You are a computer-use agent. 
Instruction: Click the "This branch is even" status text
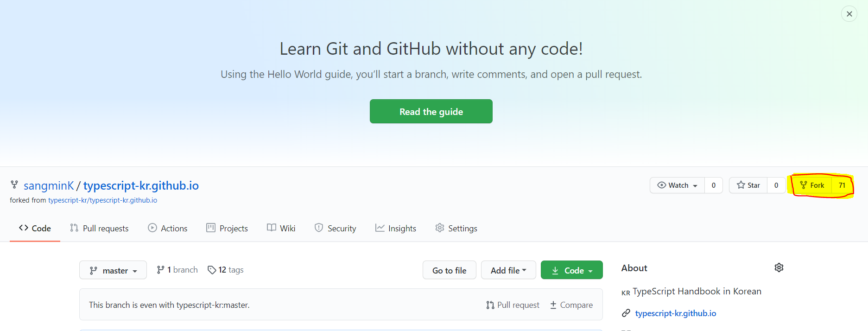point(169,305)
